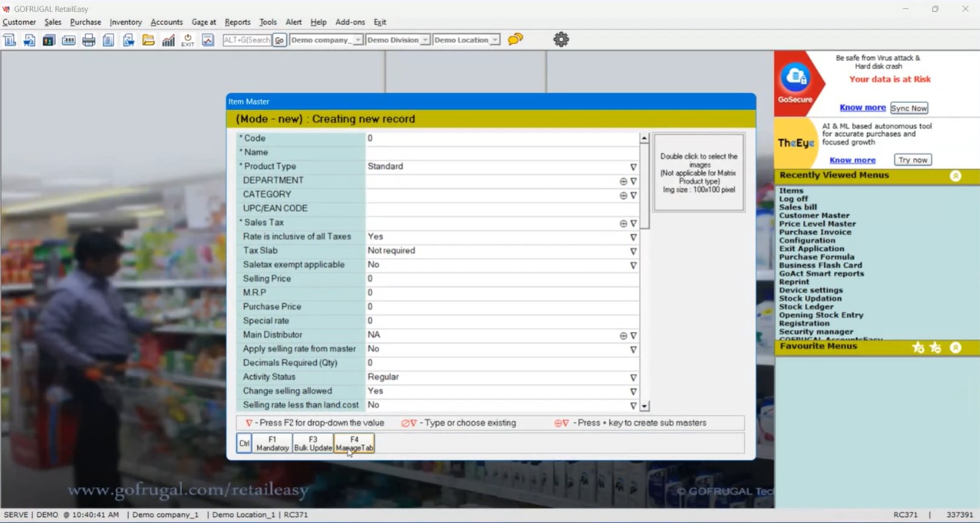Viewport: 980px width, 523px height.
Task: Click the EXIT power icon in toolbar
Action: (187, 40)
